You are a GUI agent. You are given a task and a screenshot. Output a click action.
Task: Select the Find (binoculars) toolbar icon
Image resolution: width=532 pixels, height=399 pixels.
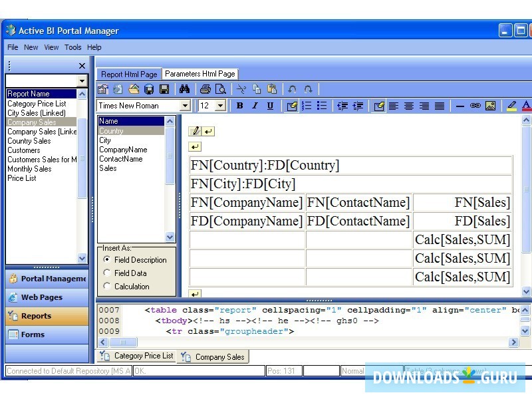[184, 88]
